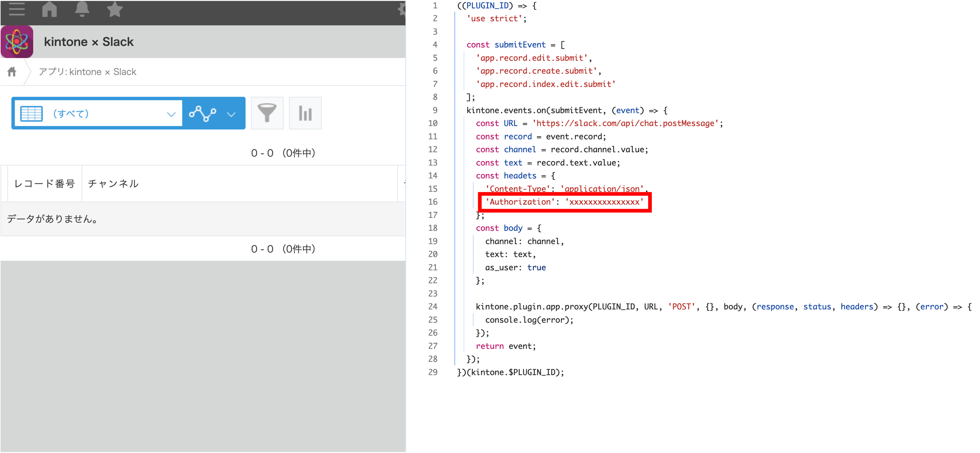Open the notifications bell icon
The image size is (980, 453).
coord(82,9)
